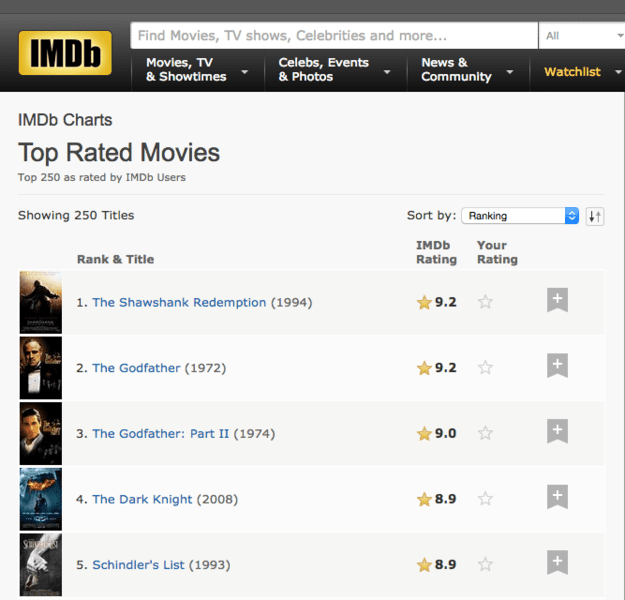Open the Sort by Ranking dropdown
The image size is (625, 600).
coord(520,216)
